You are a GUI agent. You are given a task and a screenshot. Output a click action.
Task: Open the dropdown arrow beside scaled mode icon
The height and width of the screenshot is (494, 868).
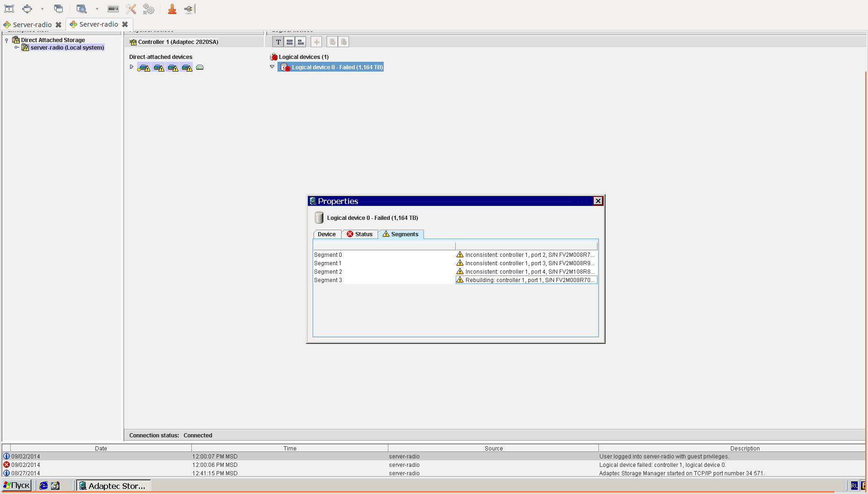(97, 9)
